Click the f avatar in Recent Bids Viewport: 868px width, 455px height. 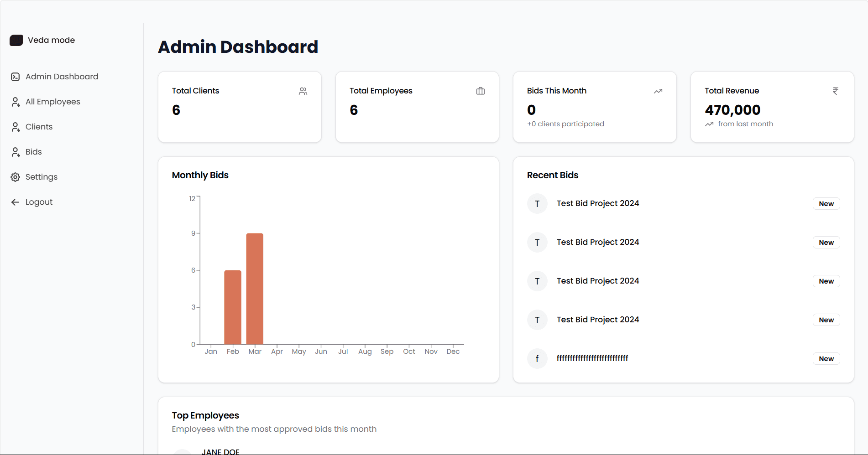tap(537, 359)
